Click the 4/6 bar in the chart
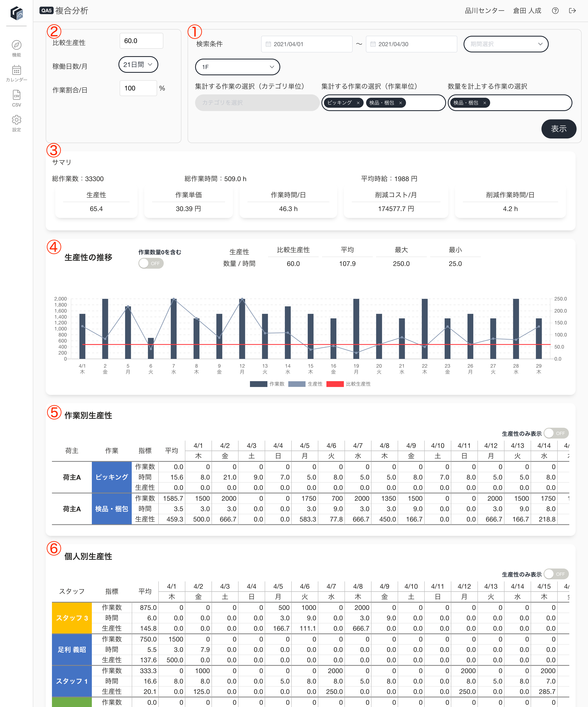This screenshot has width=588, height=707. click(x=151, y=349)
